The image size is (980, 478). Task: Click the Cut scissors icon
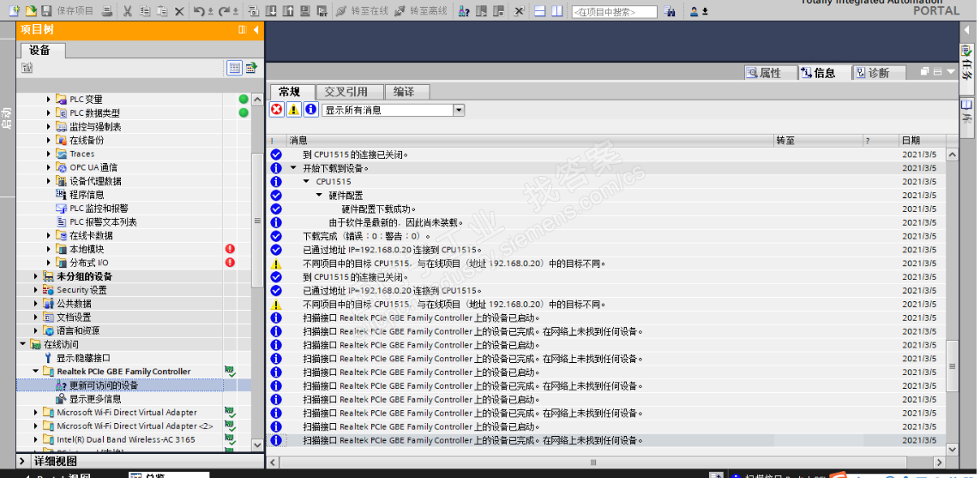coord(127,10)
